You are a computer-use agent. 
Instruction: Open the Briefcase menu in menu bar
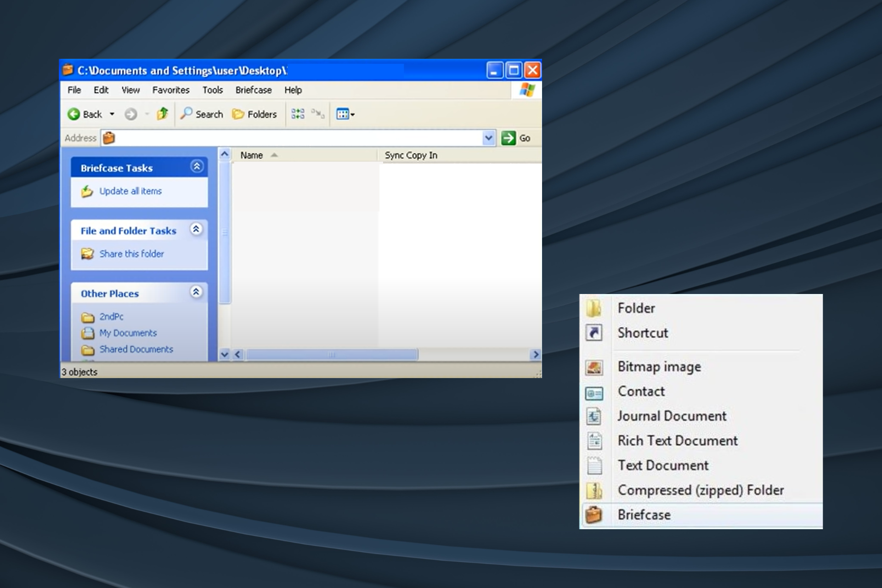point(253,90)
